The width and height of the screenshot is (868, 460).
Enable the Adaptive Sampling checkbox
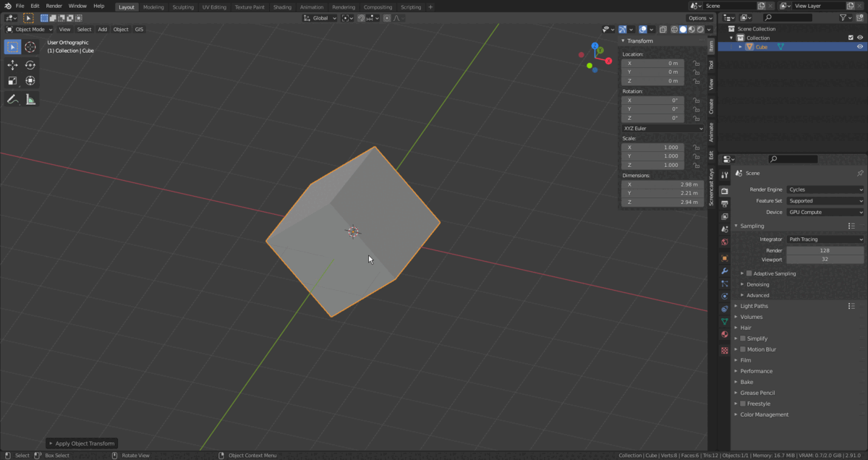point(749,273)
